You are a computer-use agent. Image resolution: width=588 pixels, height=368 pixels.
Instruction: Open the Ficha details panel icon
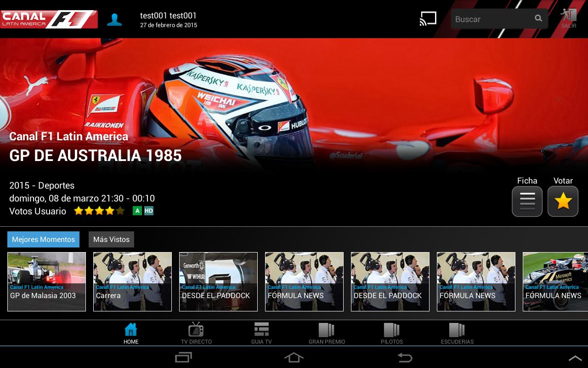coord(527,201)
